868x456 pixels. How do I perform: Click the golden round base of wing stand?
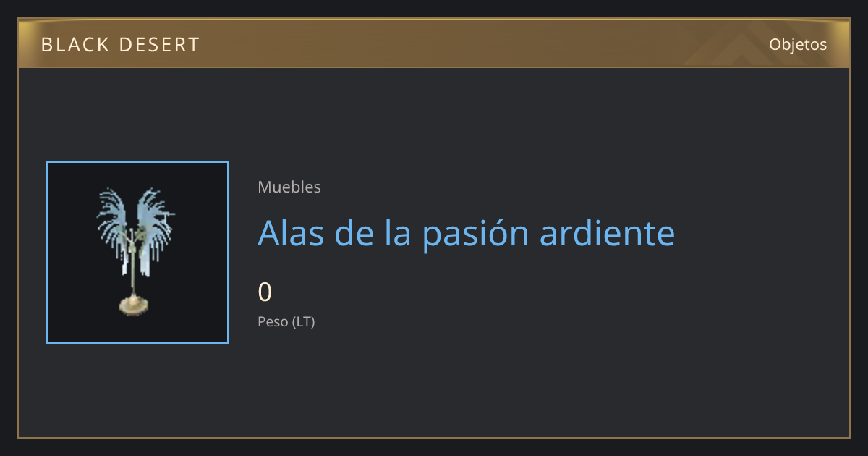(x=135, y=305)
